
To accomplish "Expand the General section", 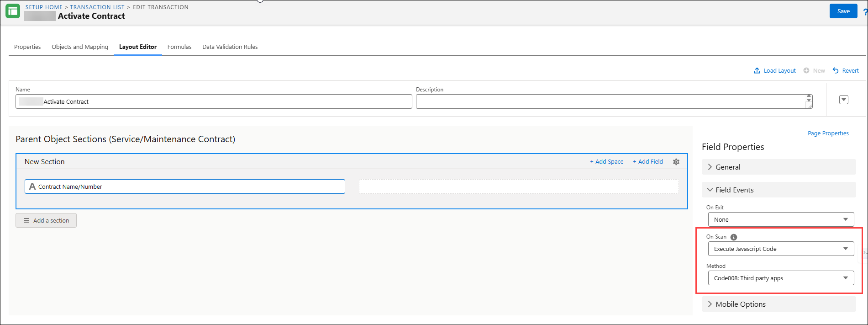I will pos(779,167).
